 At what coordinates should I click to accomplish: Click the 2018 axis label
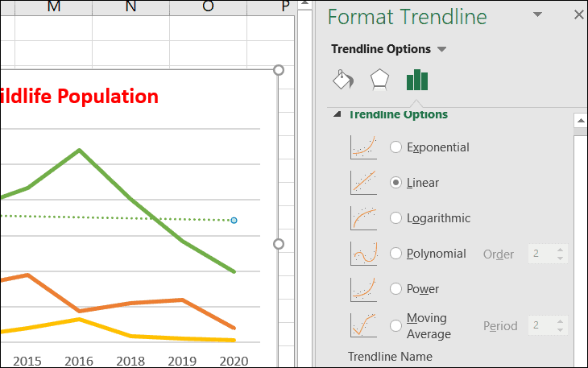tap(130, 361)
